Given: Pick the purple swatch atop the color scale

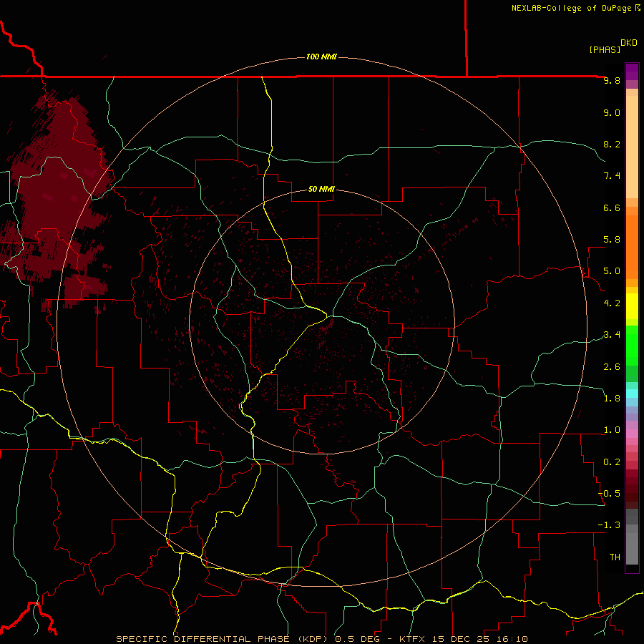Looking at the screenshot, I should click(632, 72).
